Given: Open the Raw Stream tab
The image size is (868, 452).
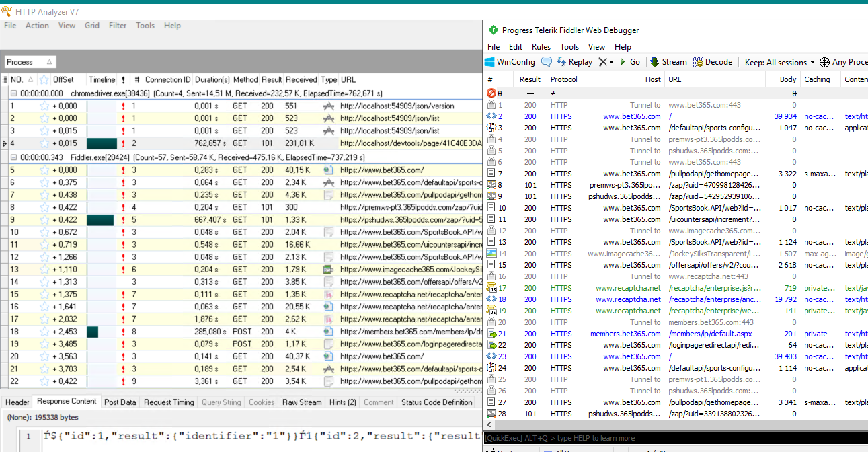Looking at the screenshot, I should point(301,402).
